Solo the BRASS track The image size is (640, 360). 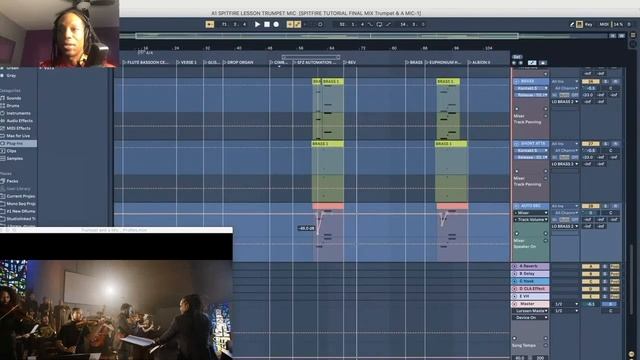[x=606, y=82]
